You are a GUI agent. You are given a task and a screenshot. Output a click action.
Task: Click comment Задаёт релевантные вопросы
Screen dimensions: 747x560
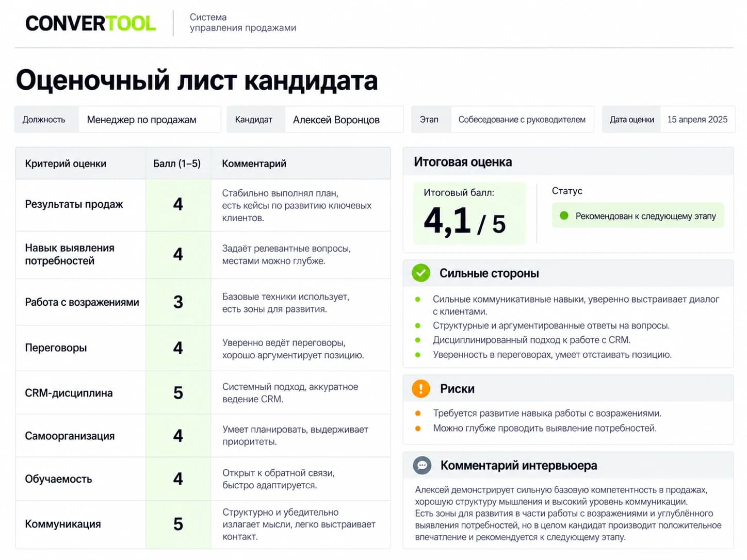286,255
